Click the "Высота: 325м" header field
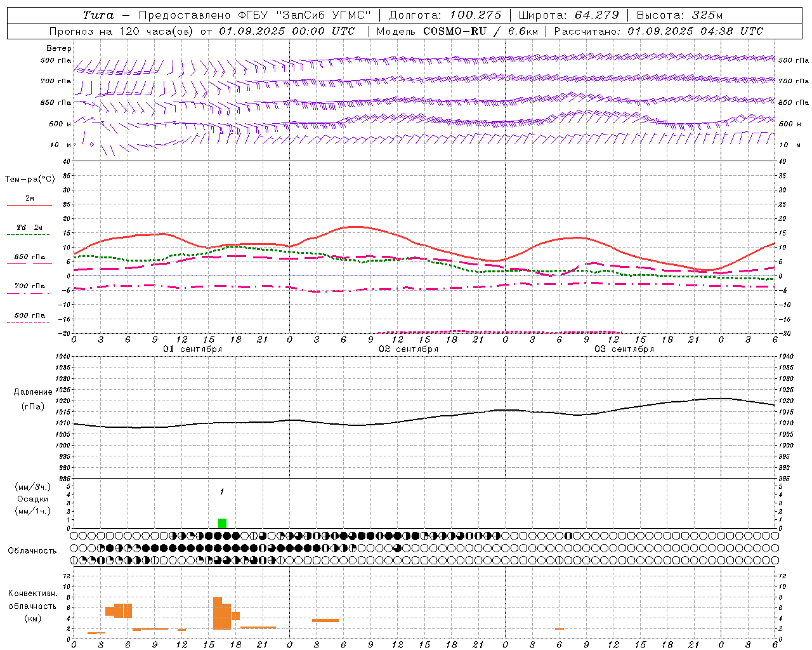Screen dimensions: 812x650 click(679, 15)
